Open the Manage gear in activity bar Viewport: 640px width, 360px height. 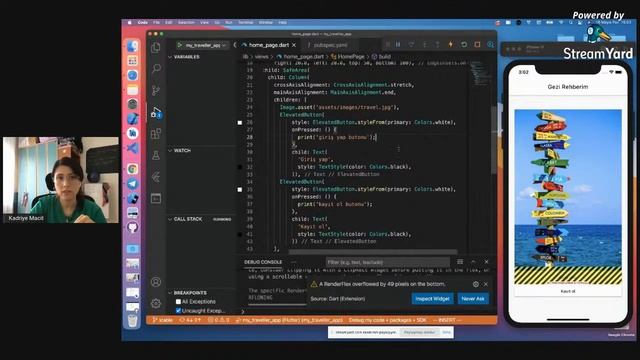tap(156, 303)
